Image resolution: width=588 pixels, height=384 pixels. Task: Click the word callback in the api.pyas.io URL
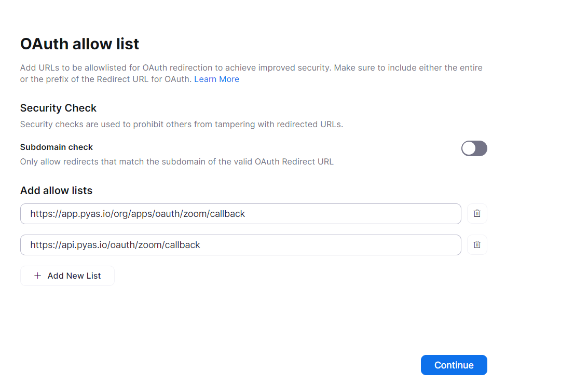tap(182, 245)
